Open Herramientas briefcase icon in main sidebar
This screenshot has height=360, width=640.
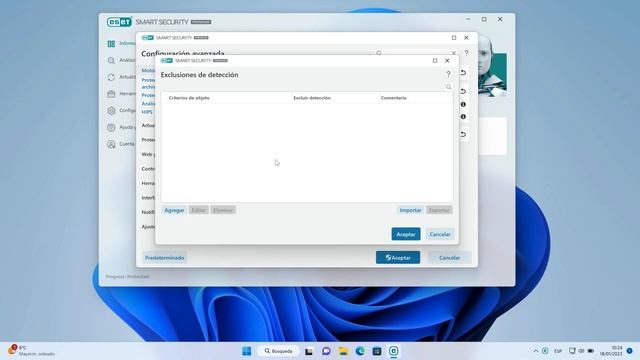click(x=111, y=94)
